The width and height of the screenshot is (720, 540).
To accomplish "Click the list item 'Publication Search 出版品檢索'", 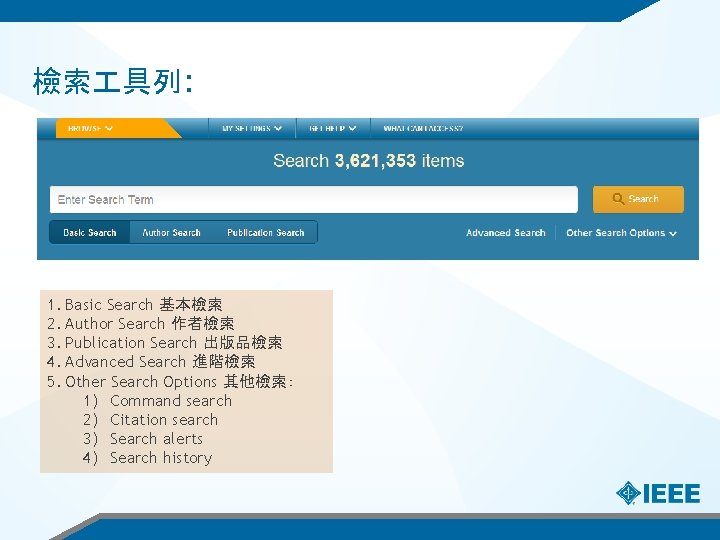I will coord(164,343).
